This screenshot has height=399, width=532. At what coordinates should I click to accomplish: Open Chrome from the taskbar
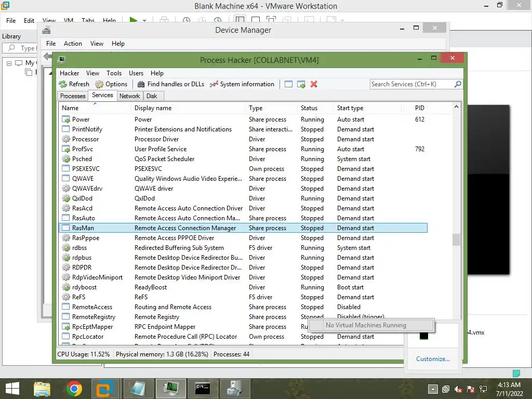[x=74, y=389]
